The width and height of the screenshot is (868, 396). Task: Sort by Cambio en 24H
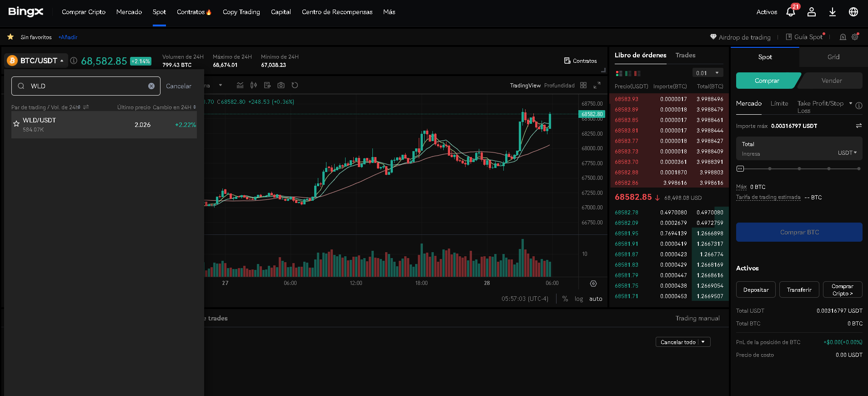174,107
